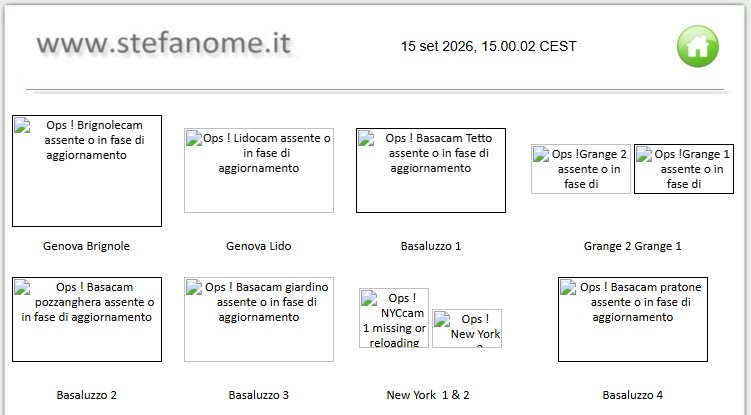
Task: Click the green home icon
Action: (697, 46)
